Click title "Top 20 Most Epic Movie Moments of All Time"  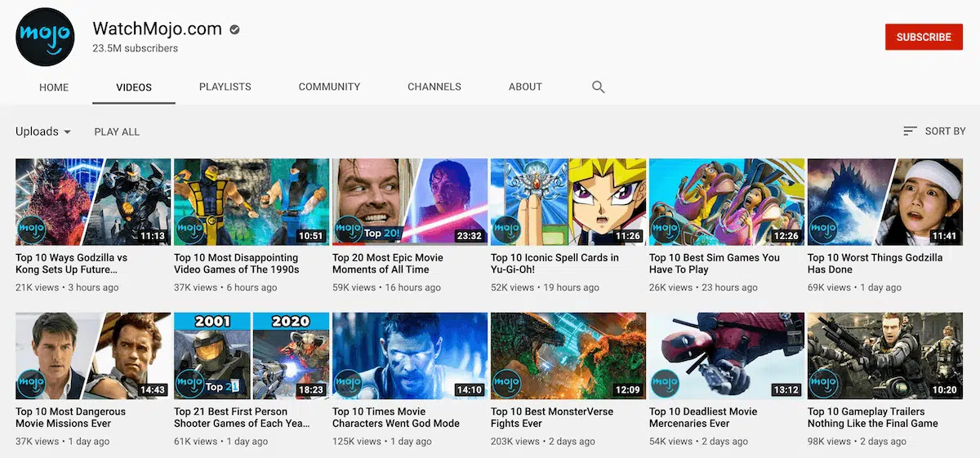388,264
